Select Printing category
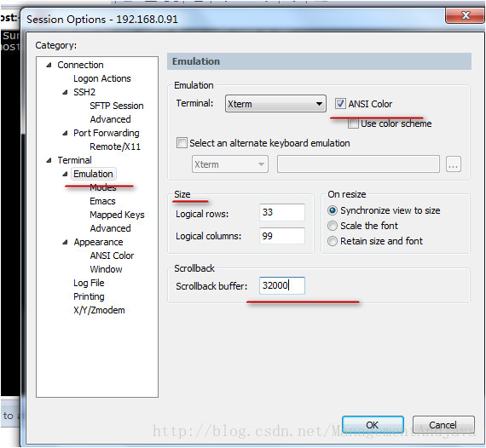 [x=89, y=296]
